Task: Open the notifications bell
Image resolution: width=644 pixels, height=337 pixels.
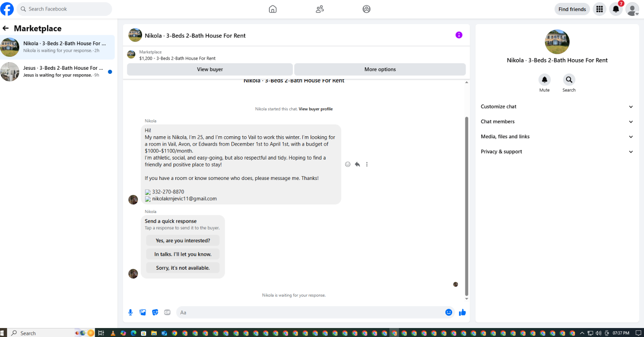Action: (x=616, y=9)
